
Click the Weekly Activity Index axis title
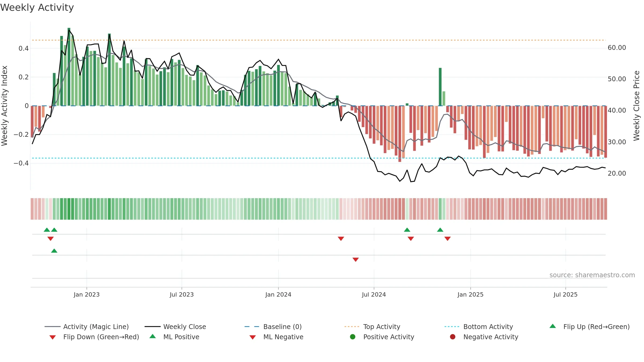[x=4, y=106]
